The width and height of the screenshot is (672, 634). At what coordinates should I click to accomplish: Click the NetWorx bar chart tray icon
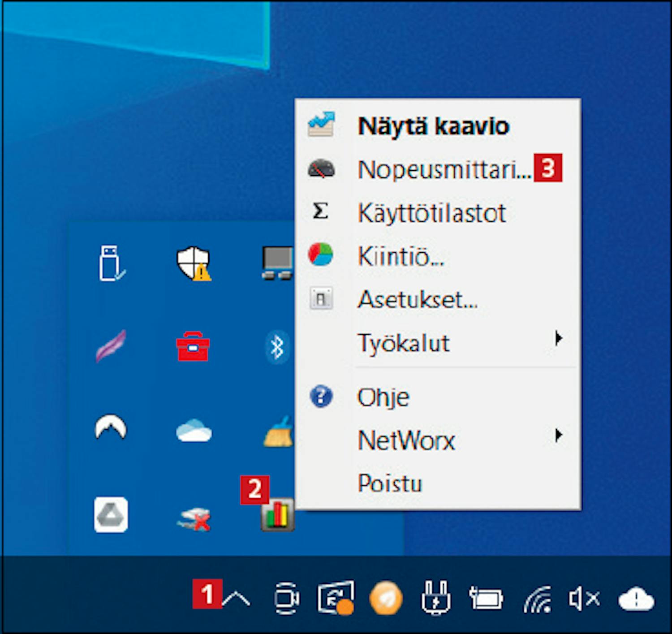[x=277, y=515]
